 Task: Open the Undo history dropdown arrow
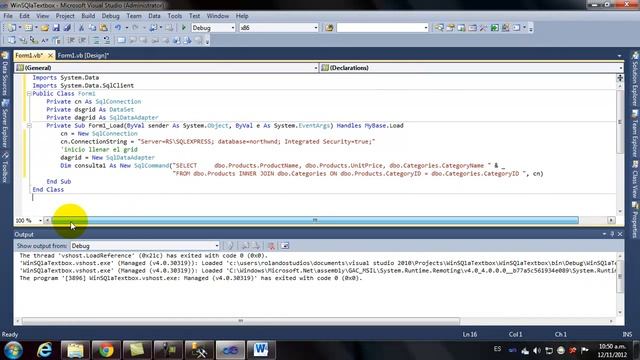tap(126, 28)
